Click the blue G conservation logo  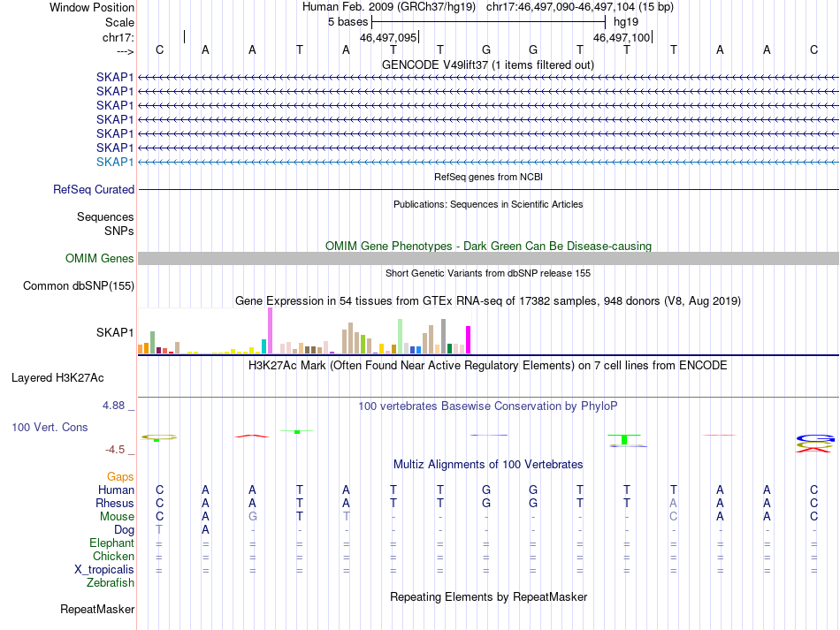pyautogui.click(x=815, y=438)
